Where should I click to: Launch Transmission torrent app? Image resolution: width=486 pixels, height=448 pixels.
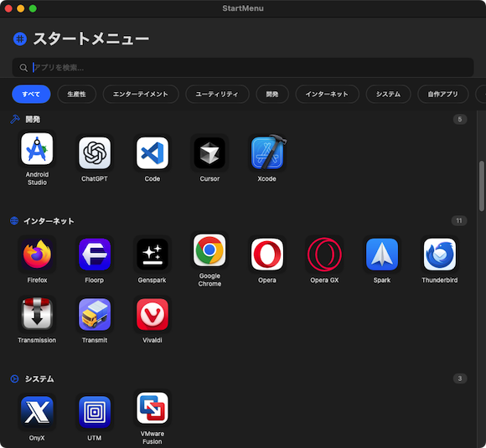(x=37, y=314)
